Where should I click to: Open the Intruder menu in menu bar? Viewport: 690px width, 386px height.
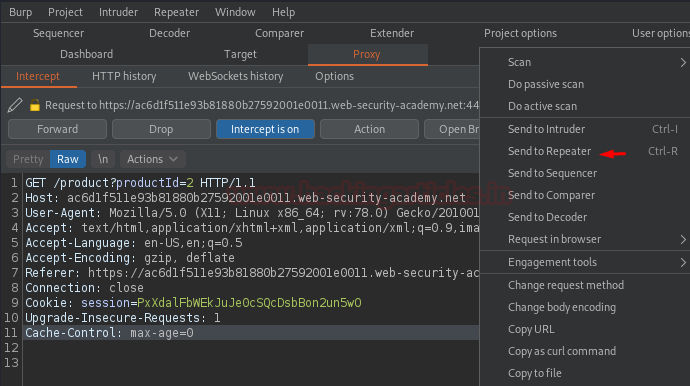(118, 12)
